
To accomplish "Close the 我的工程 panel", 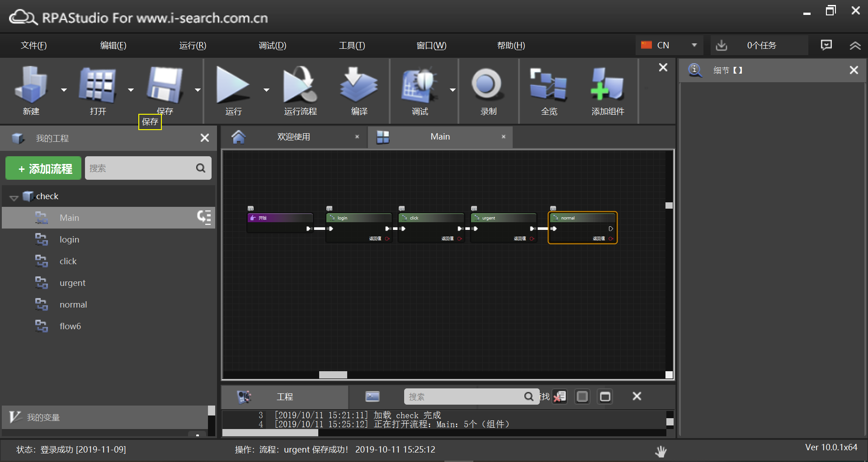I will (205, 138).
